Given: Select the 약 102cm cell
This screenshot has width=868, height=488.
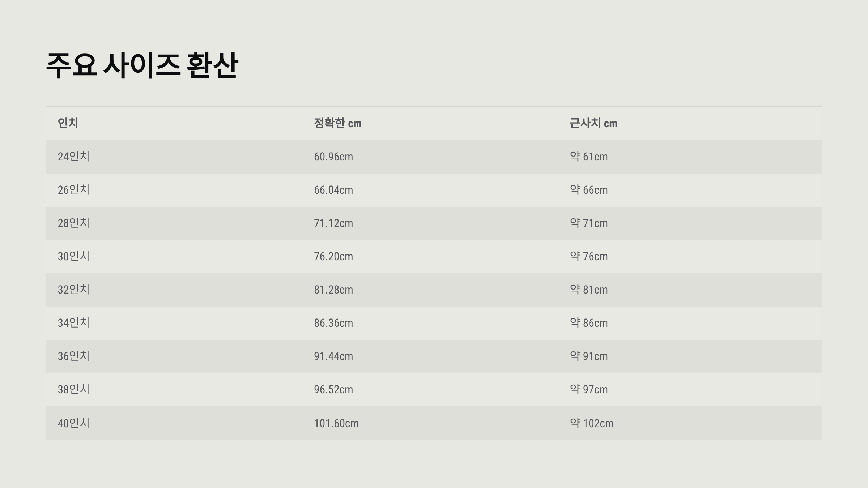Looking at the screenshot, I should [592, 423].
